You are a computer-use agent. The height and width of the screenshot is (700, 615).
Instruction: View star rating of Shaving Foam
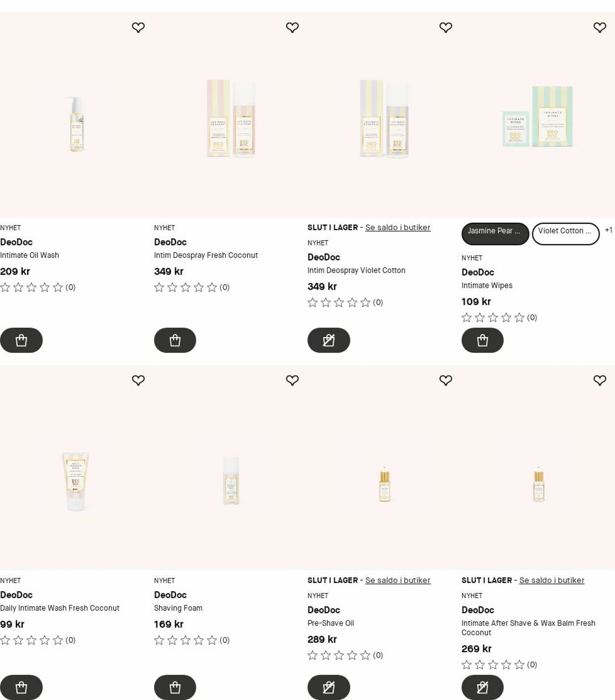point(192,640)
